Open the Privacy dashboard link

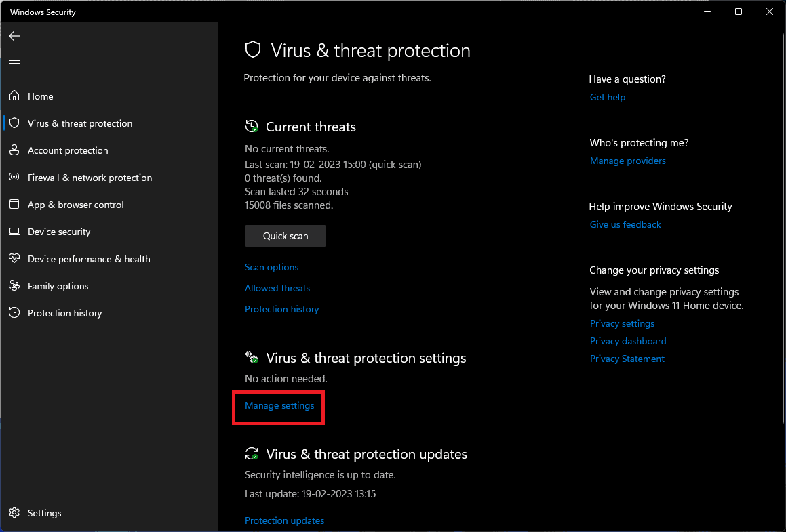pos(628,341)
